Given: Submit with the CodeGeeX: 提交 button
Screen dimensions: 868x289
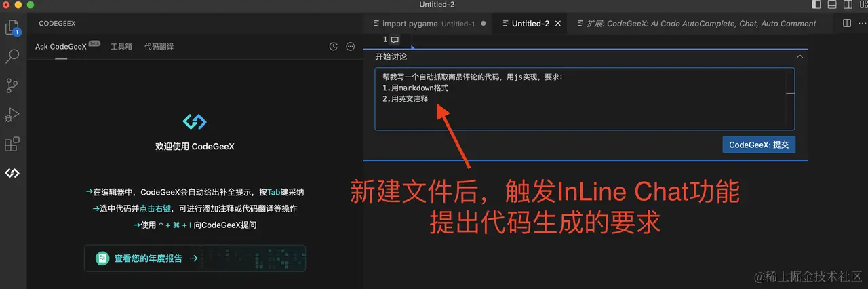Looking at the screenshot, I should [x=759, y=144].
